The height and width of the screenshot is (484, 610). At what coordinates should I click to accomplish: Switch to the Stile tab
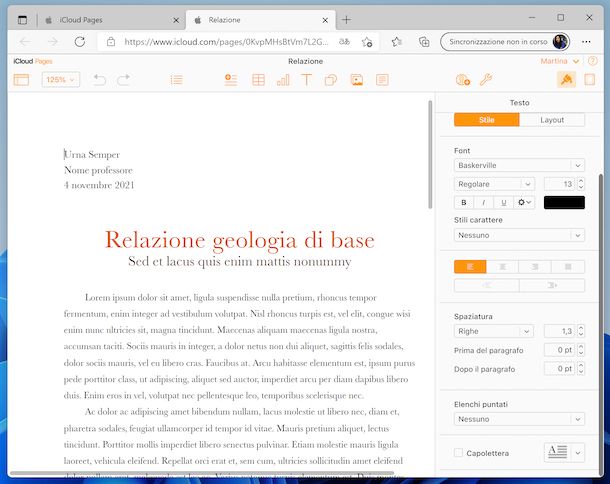[486, 120]
